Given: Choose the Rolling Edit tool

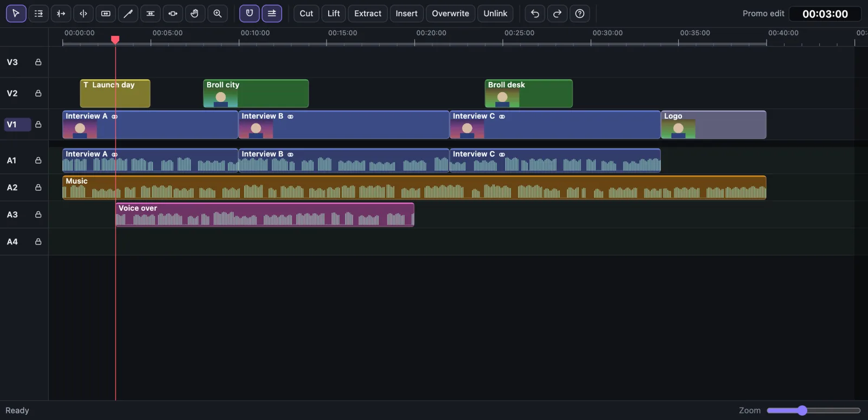Looking at the screenshot, I should [84, 14].
